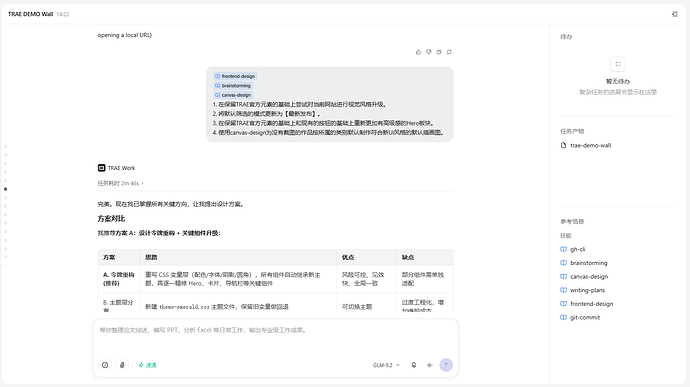Click the 待办 section header

[566, 37]
